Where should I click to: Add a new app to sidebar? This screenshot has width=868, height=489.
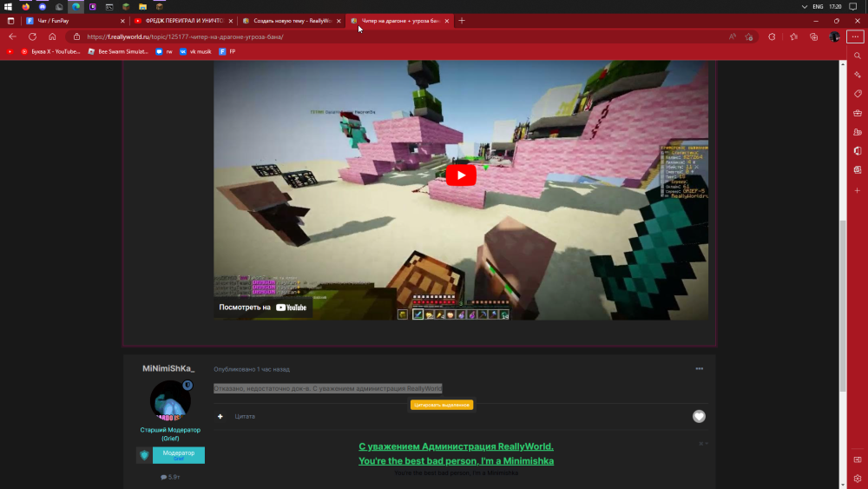858,190
